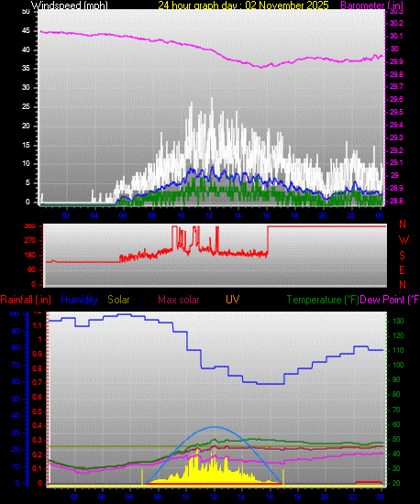Click the '90' wind direction axis value

coord(31,270)
